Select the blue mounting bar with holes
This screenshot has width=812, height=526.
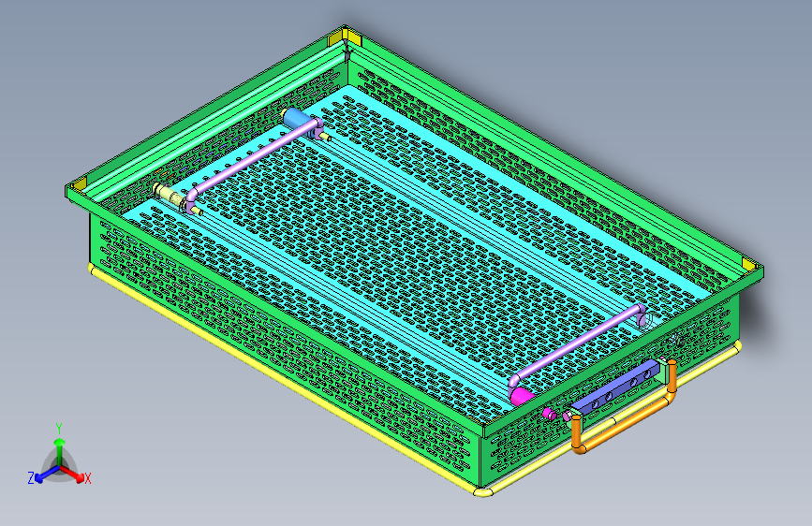coord(617,388)
